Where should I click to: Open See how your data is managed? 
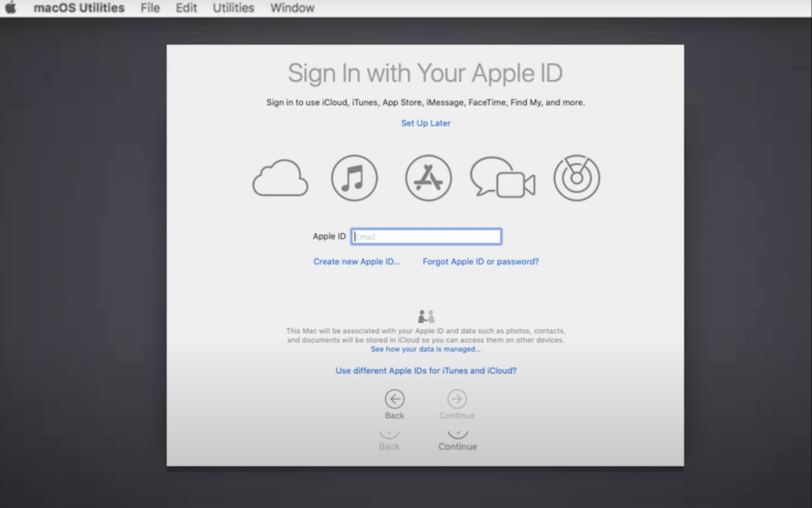[x=426, y=349]
